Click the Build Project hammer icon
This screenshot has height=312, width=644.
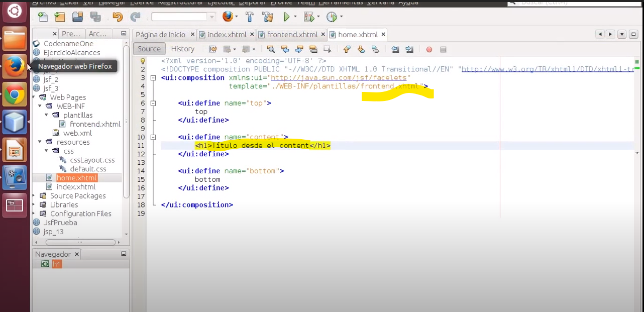point(250,17)
